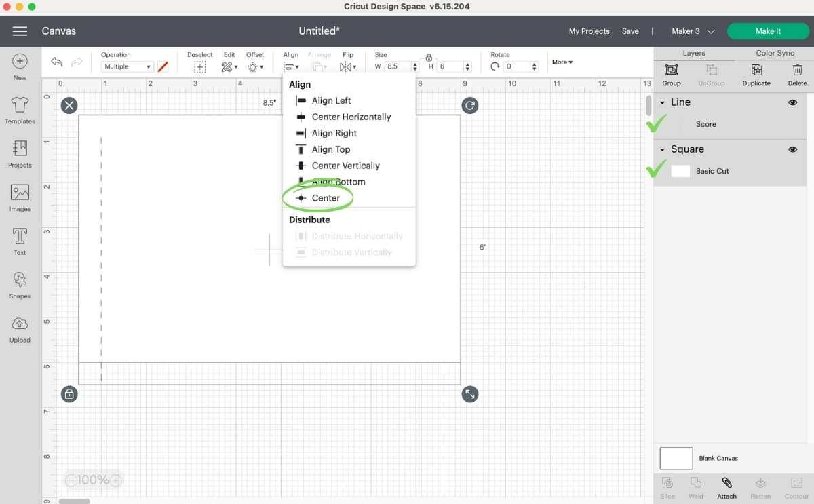Toggle the size aspect ratio lock

429,58
